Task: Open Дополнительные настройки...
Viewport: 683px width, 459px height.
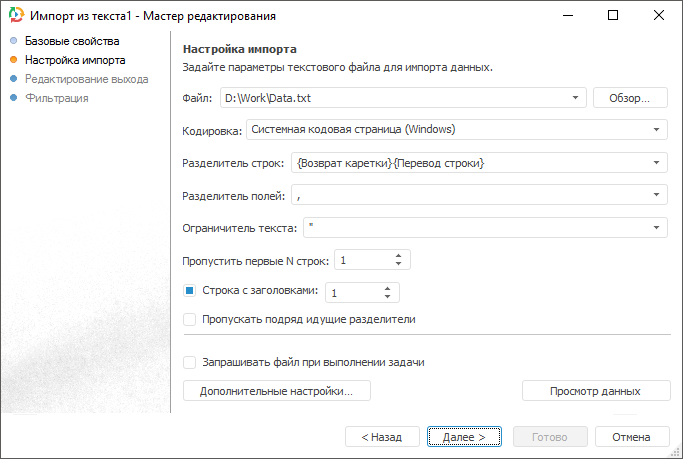Action: 277,391
